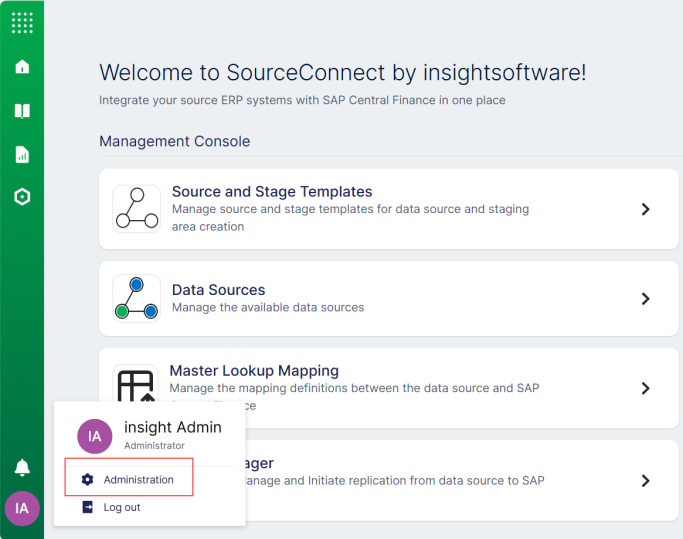Click replication from data source description text
Image resolution: width=683 pixels, height=539 pixels.
coord(395,481)
